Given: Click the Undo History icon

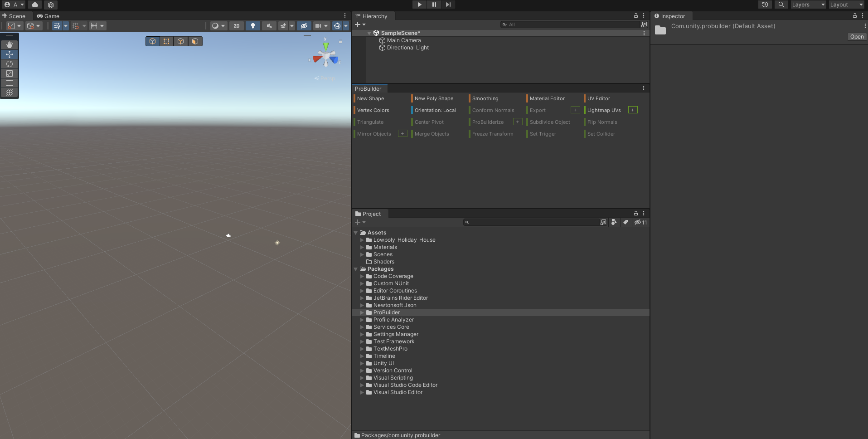Looking at the screenshot, I should pos(765,5).
